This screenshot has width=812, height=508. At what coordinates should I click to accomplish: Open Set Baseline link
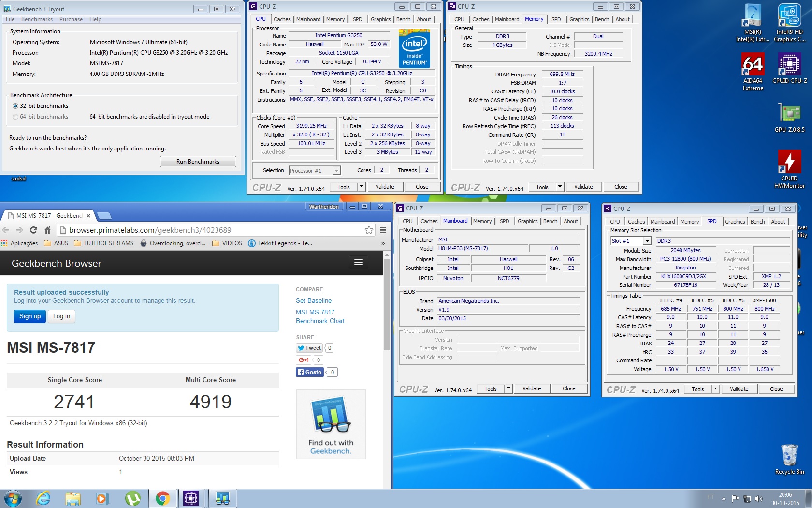314,300
